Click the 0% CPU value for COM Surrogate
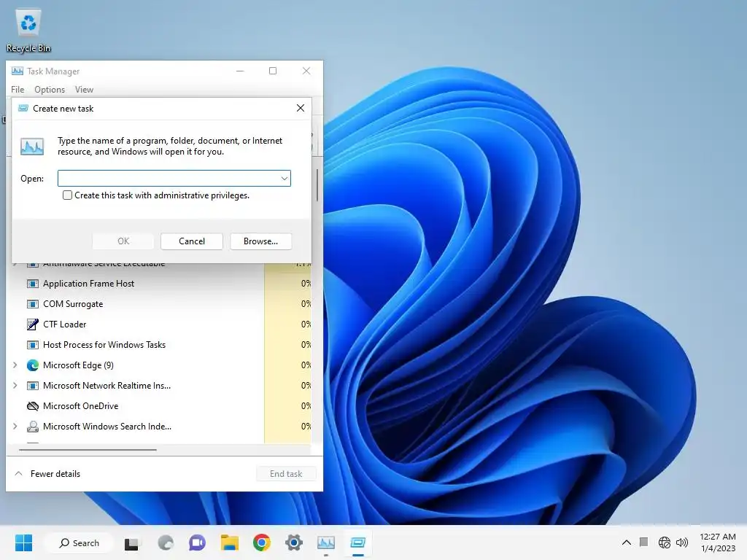The height and width of the screenshot is (560, 747). [x=306, y=304]
